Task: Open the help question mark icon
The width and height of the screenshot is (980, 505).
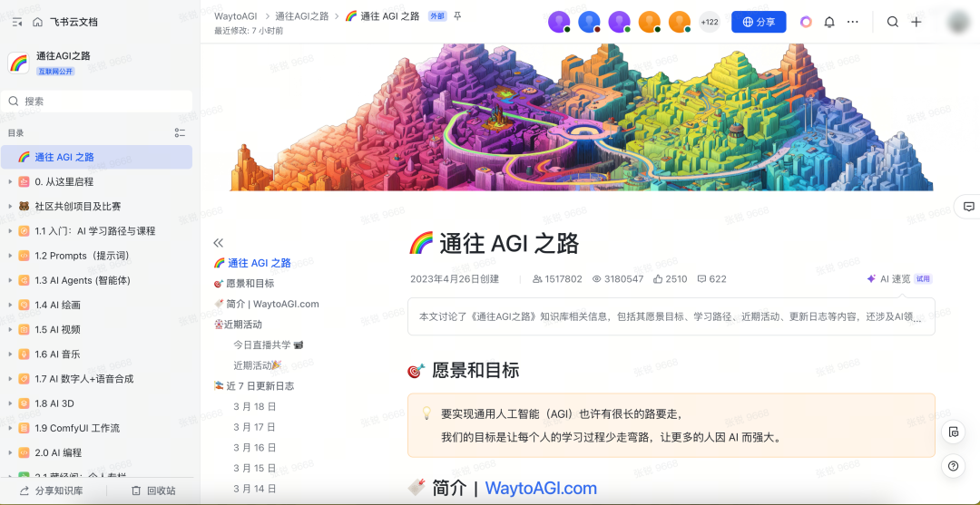Action: click(x=953, y=466)
